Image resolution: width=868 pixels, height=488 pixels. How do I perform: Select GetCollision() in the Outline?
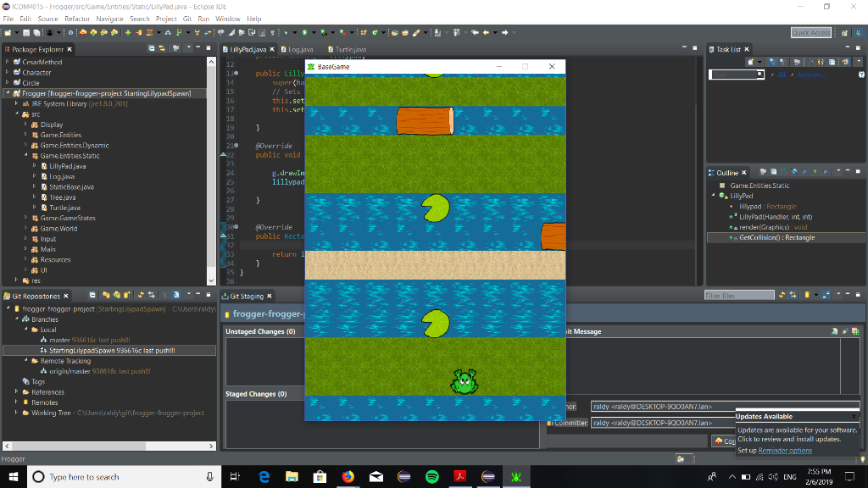click(x=776, y=237)
